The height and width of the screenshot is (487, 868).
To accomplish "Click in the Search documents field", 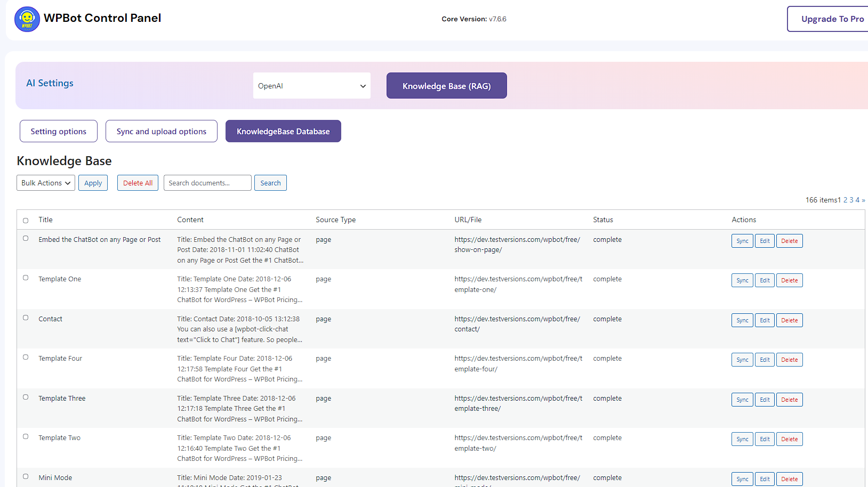I will click(x=207, y=183).
